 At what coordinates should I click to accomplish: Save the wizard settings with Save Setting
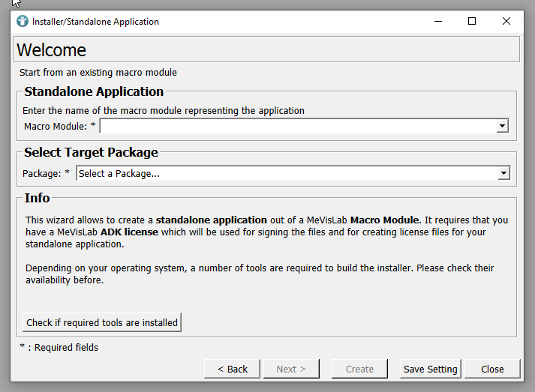(x=430, y=369)
